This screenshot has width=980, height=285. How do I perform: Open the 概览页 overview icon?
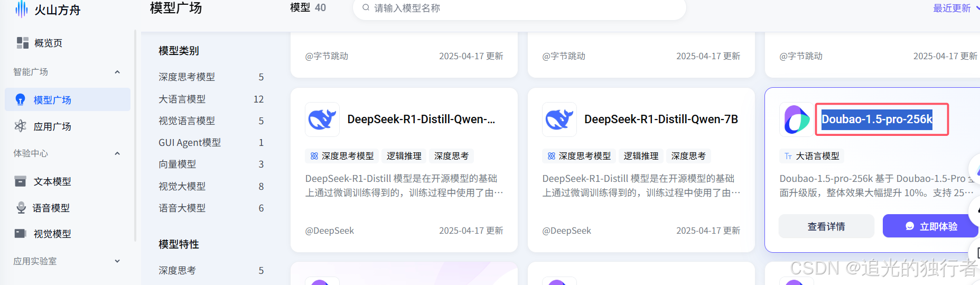pyautogui.click(x=22, y=43)
